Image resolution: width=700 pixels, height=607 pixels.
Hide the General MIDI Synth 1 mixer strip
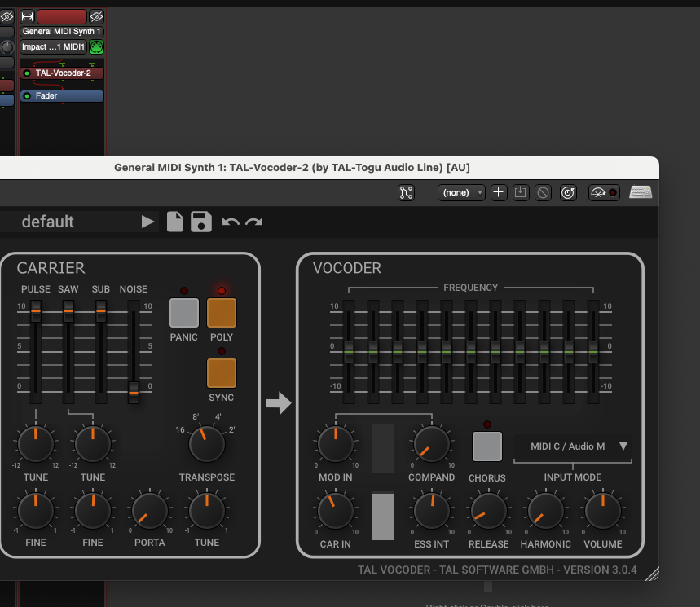(96, 17)
